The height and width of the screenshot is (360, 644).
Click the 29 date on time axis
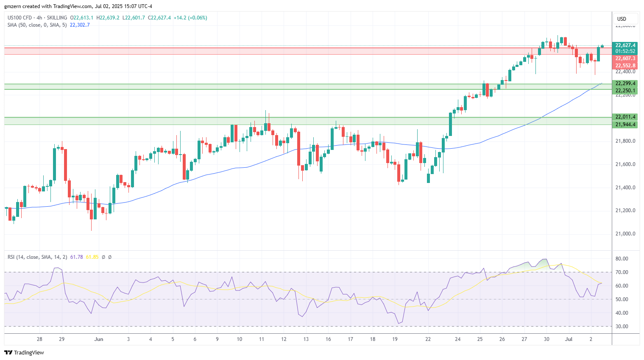[61, 339]
